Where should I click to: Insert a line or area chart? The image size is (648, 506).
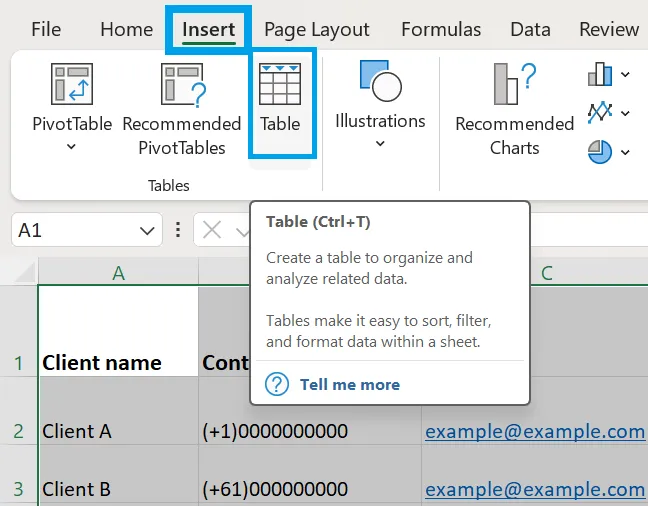pyautogui.click(x=600, y=112)
